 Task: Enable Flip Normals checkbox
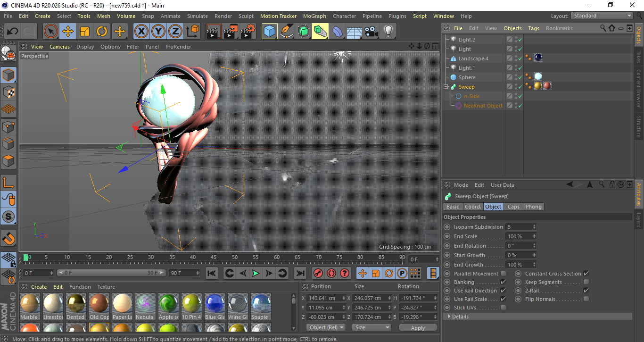pos(586,299)
